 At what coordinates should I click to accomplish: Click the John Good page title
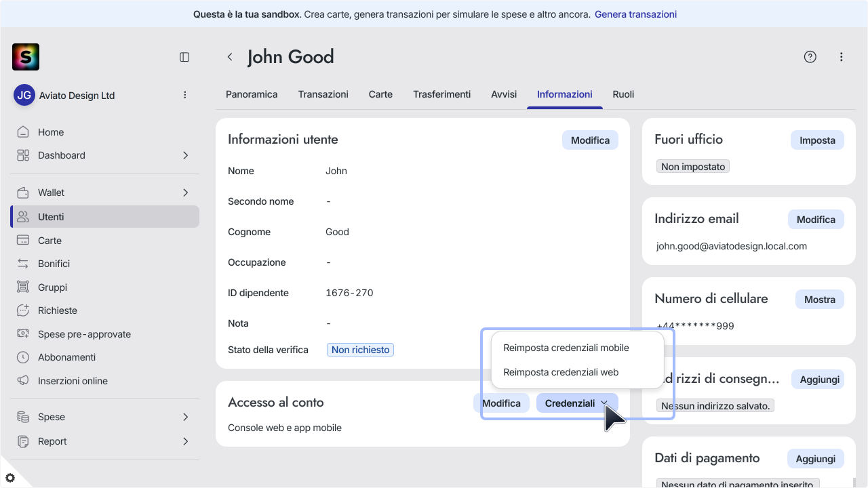click(x=291, y=57)
